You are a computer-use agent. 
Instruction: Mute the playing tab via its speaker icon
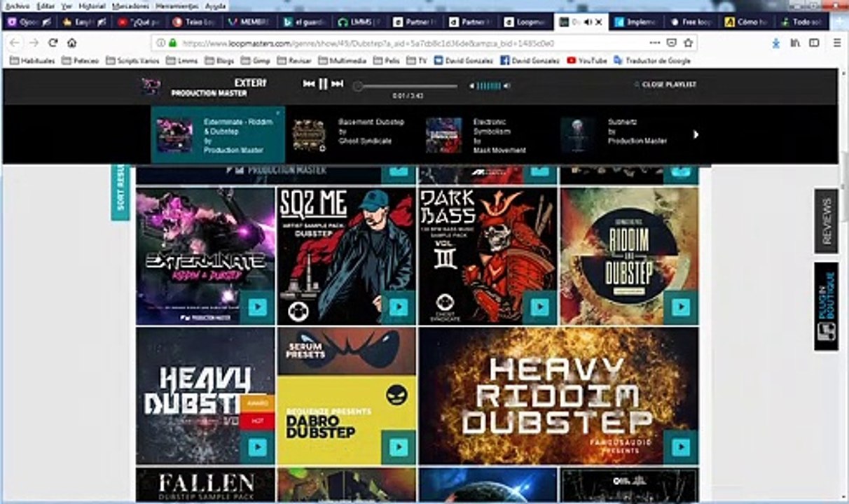(x=587, y=22)
